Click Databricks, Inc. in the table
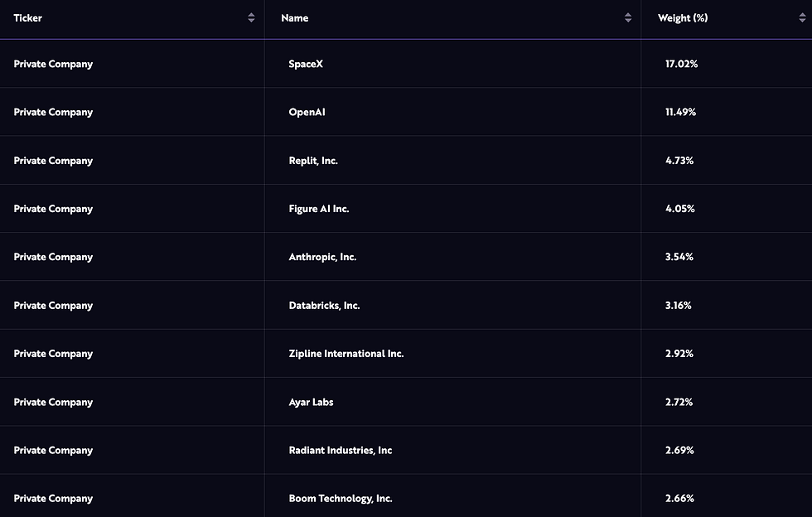 click(x=324, y=306)
